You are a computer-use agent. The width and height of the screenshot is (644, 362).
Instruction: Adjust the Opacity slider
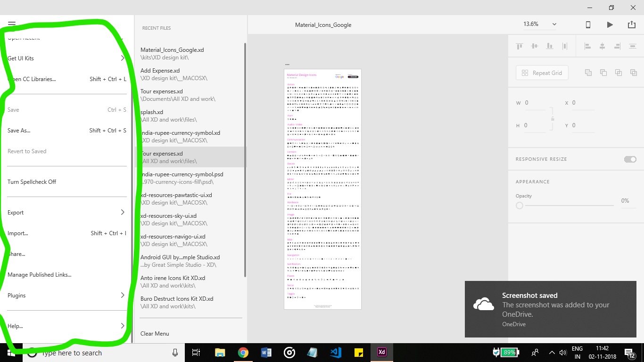point(519,206)
